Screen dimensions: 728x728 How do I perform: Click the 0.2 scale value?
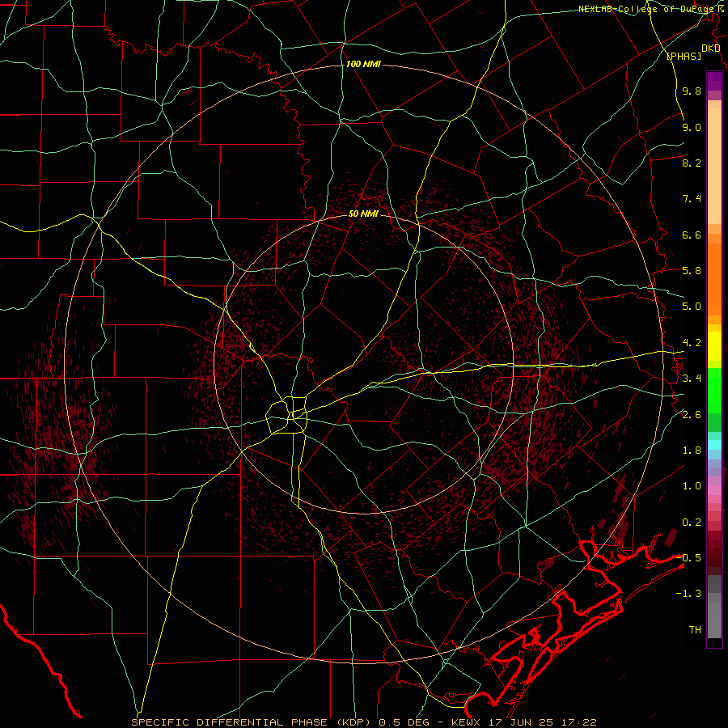point(692,523)
